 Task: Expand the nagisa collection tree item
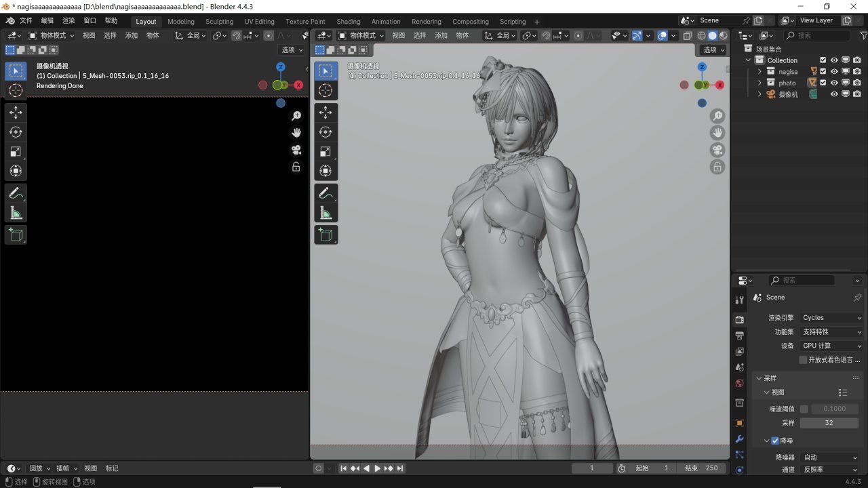759,71
